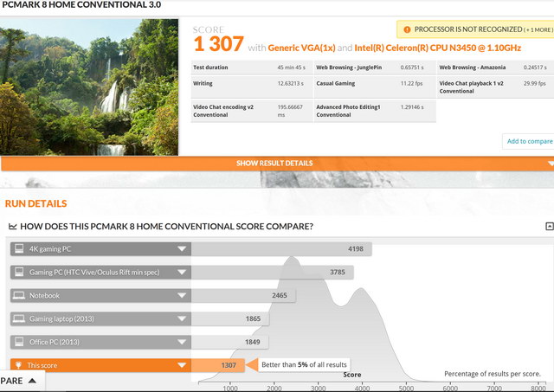Click the Generic VGA(1x) link
Image resolution: width=554 pixels, height=392 pixels.
301,48
